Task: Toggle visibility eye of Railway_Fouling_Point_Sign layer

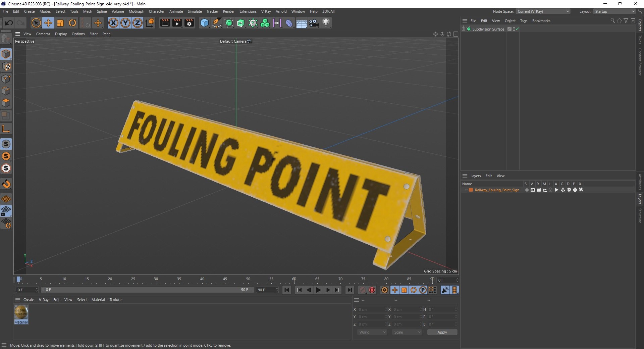Action: point(533,190)
